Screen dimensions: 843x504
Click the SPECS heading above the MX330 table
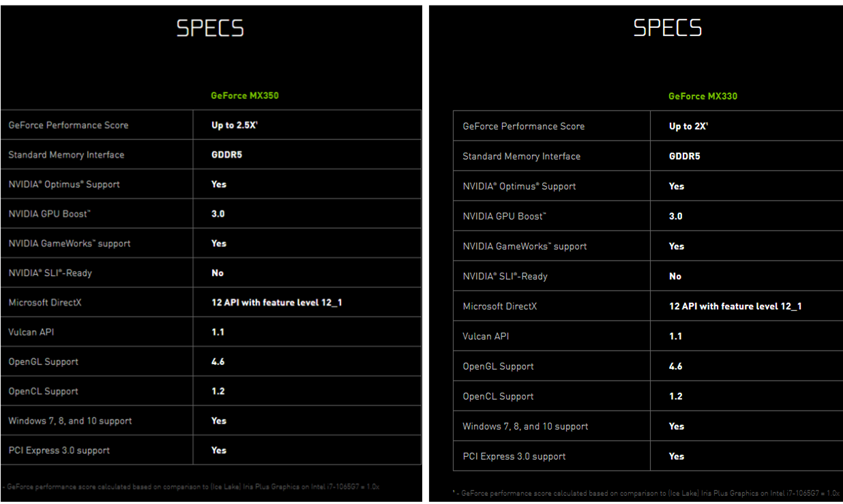668,28
